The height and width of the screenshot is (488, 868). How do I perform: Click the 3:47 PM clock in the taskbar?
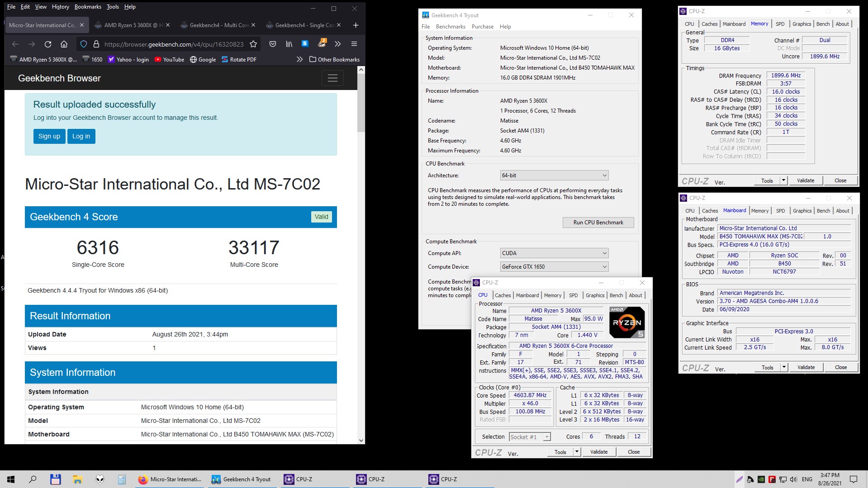pyautogui.click(x=830, y=475)
